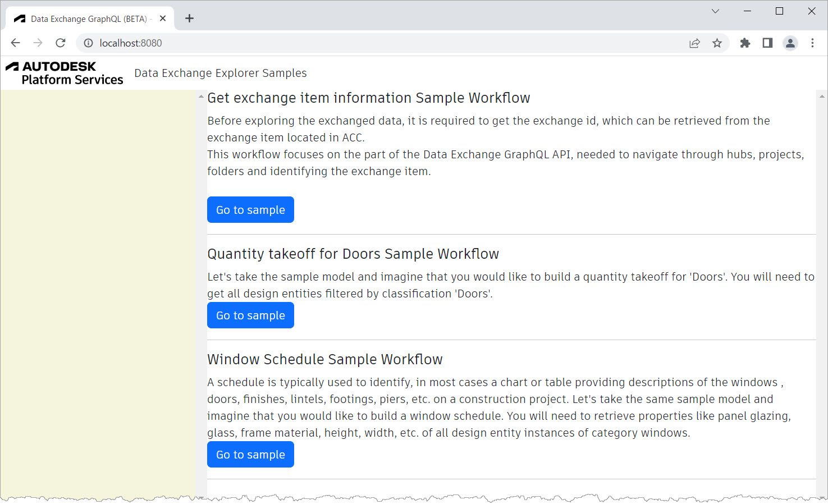This screenshot has width=828, height=504.
Task: Click the browser Back arrow
Action: (15, 43)
